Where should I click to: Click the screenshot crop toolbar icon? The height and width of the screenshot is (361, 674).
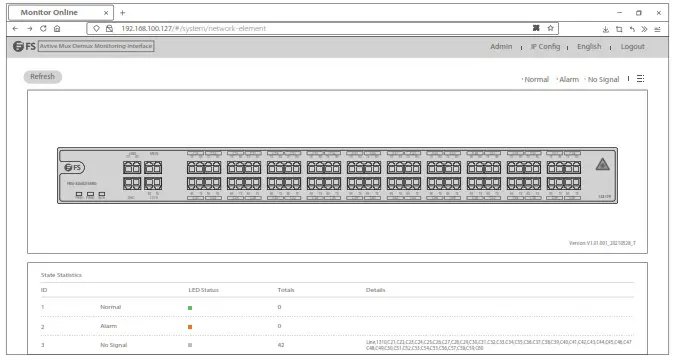click(619, 29)
